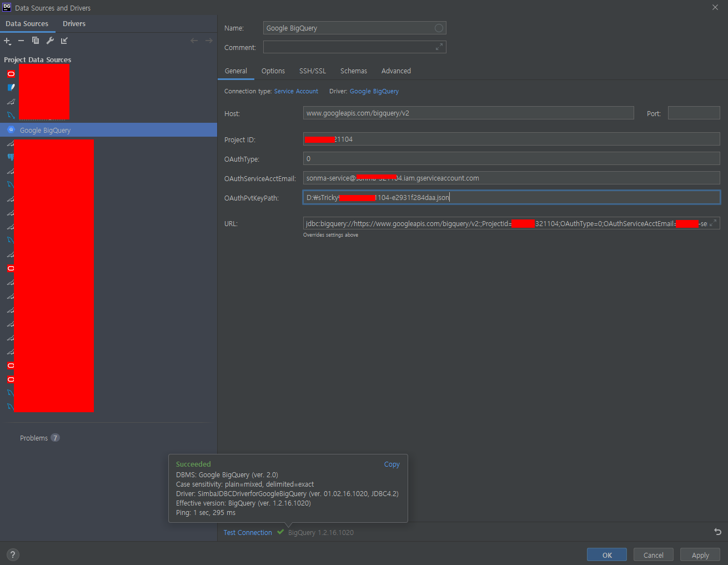
Task: Open the Schemas tab
Action: coord(354,71)
